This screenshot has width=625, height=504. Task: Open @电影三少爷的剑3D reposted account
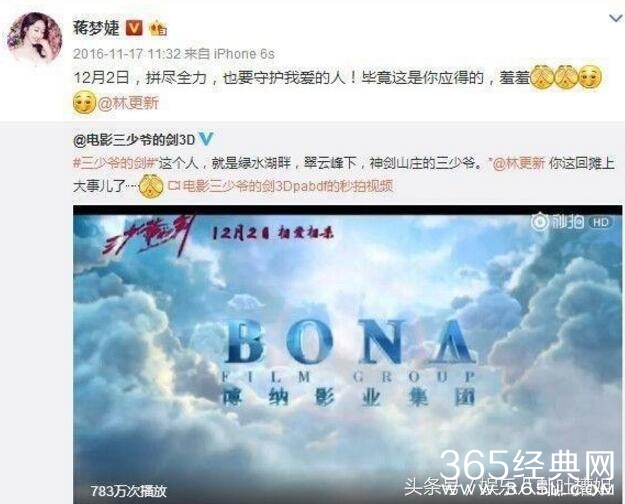pyautogui.click(x=134, y=140)
